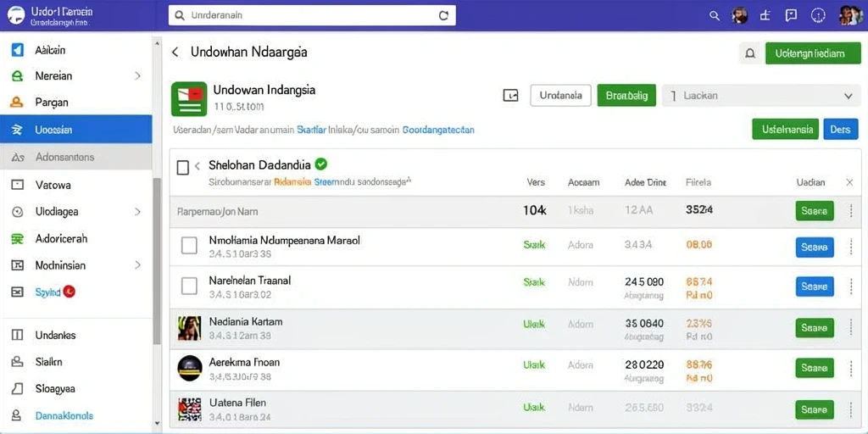This screenshot has width=868, height=434.
Task: Click the Slailkn sidebar icon
Action: point(18,362)
